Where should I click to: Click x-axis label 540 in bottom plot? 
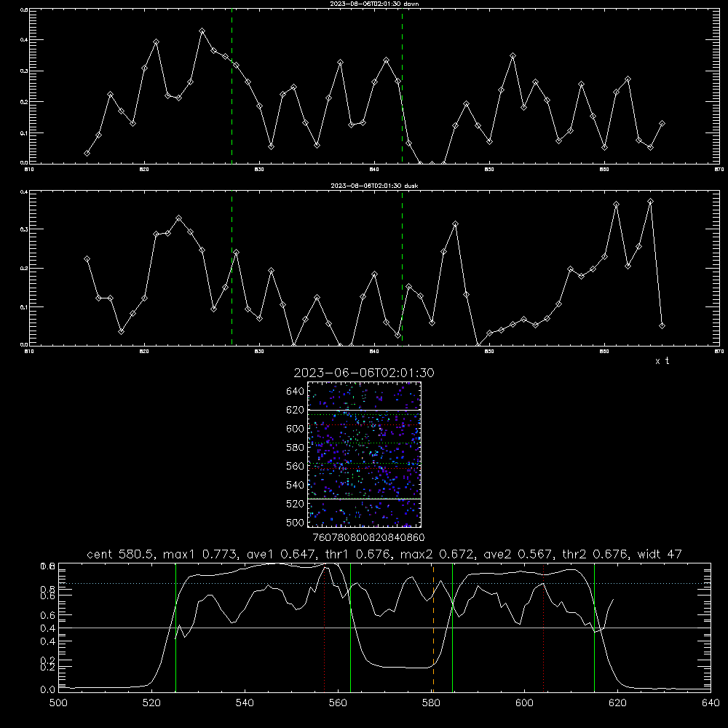tap(245, 703)
